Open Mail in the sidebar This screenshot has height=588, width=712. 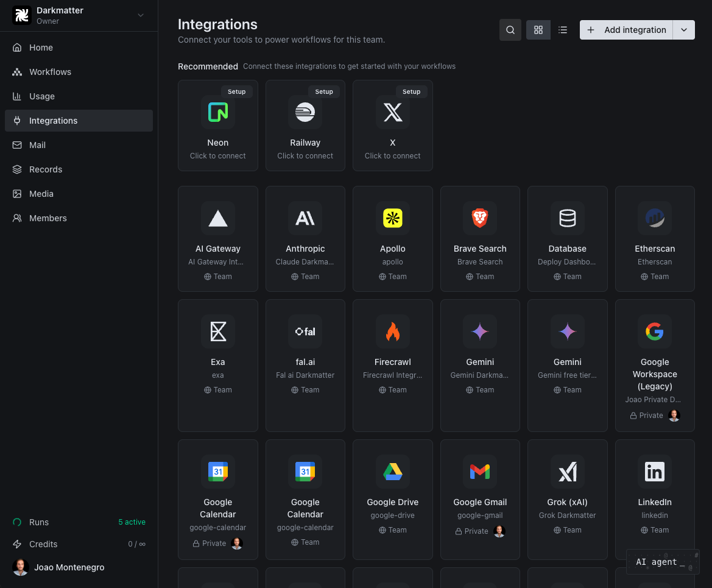click(79, 145)
